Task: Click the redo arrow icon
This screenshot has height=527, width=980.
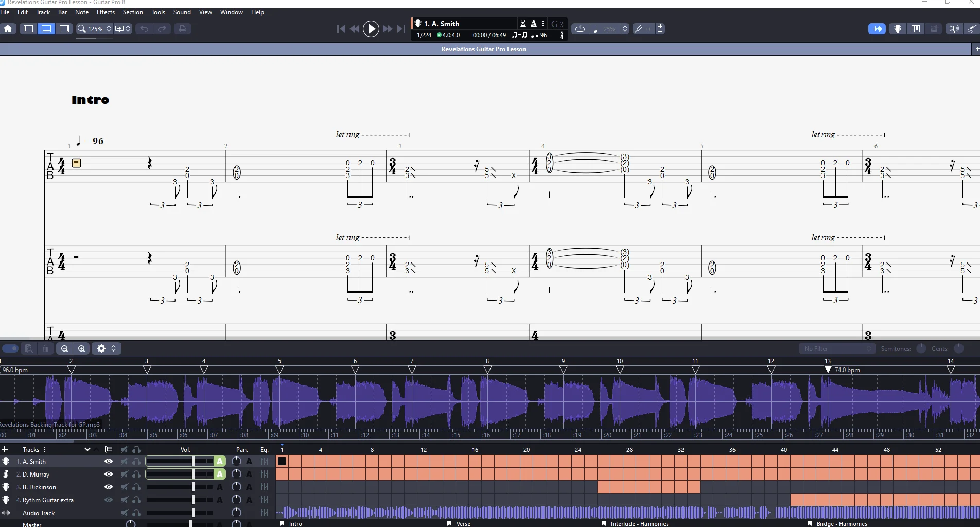Action: pos(162,29)
